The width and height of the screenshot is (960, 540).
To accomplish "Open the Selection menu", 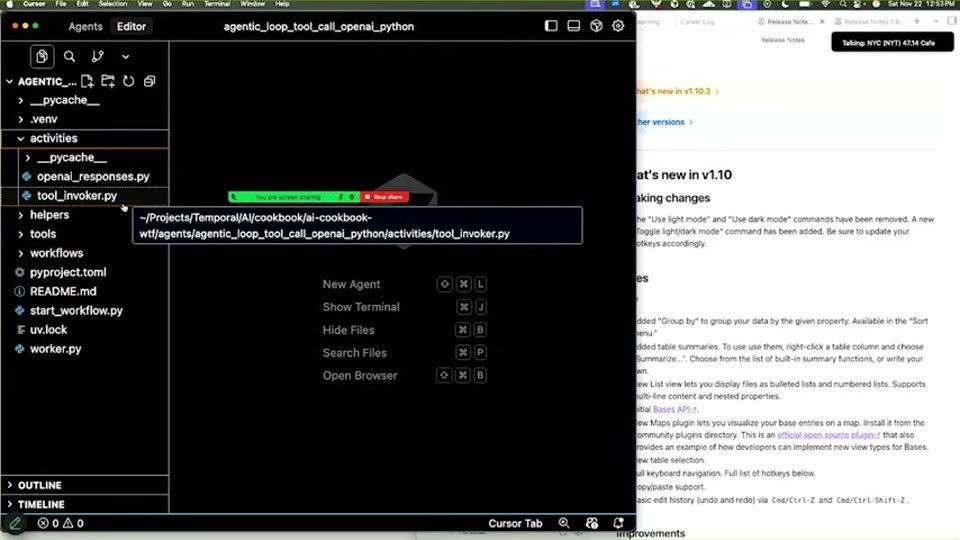I will tap(113, 4).
